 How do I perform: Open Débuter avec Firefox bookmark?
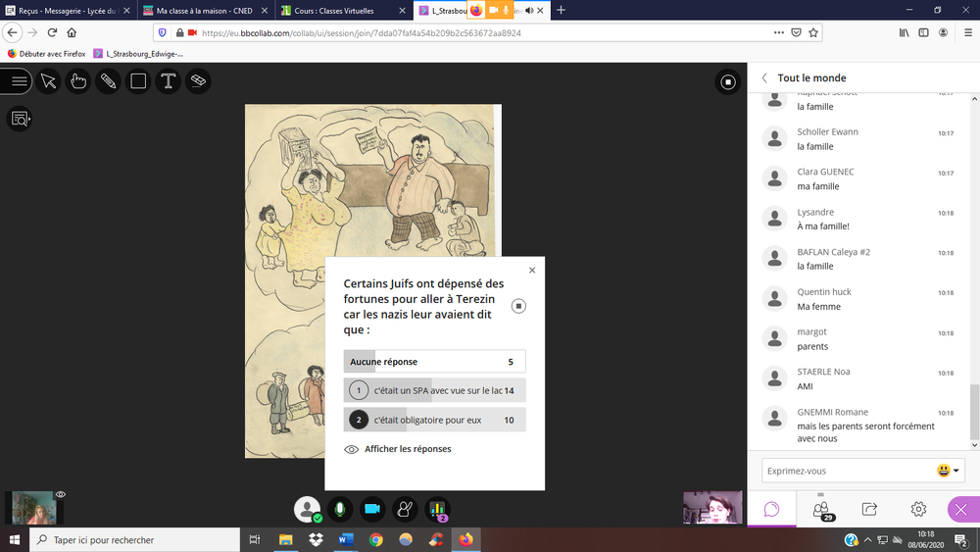tap(46, 54)
